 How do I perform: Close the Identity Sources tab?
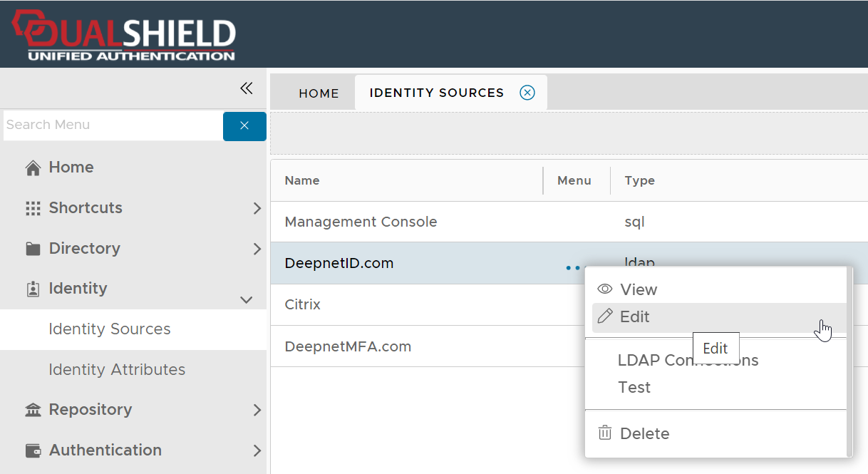tap(527, 93)
